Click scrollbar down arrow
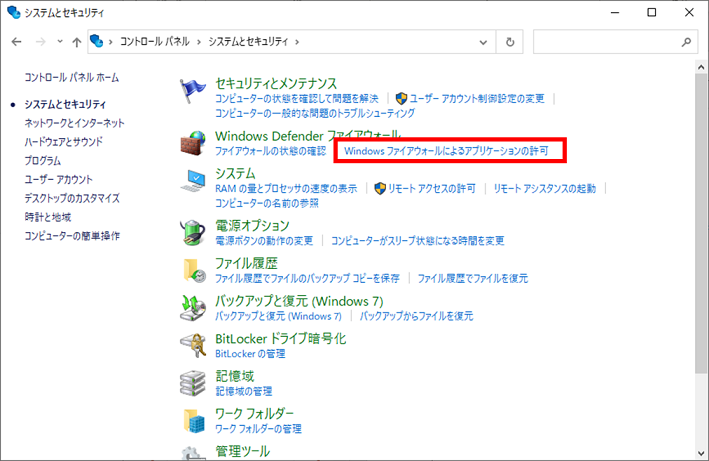The width and height of the screenshot is (709, 461). point(701,453)
